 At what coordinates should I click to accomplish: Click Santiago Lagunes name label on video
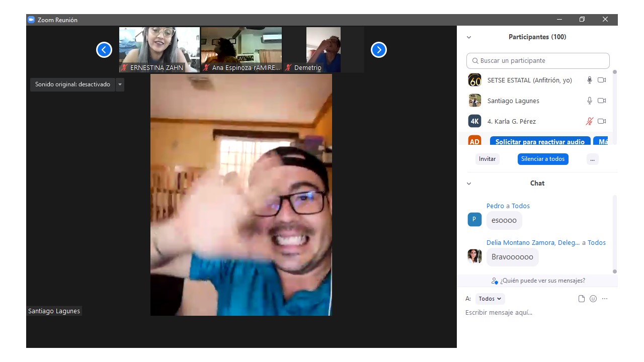(x=54, y=311)
